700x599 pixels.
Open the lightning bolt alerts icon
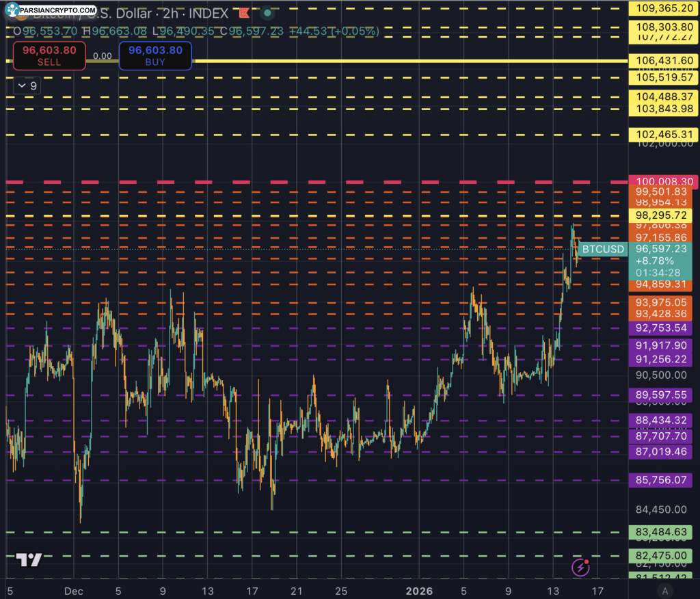point(580,568)
